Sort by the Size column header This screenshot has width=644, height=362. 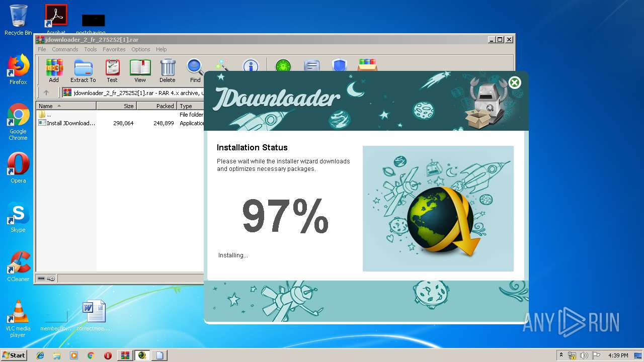[x=116, y=106]
